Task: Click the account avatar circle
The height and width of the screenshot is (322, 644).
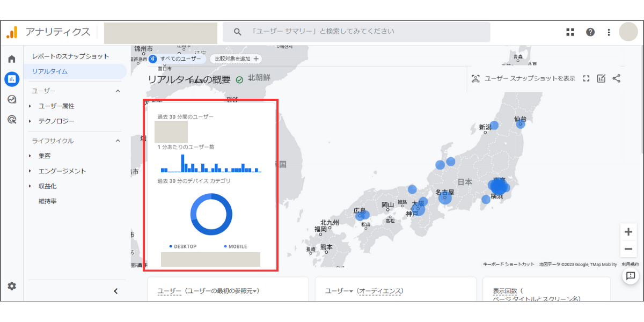Action: point(628,32)
